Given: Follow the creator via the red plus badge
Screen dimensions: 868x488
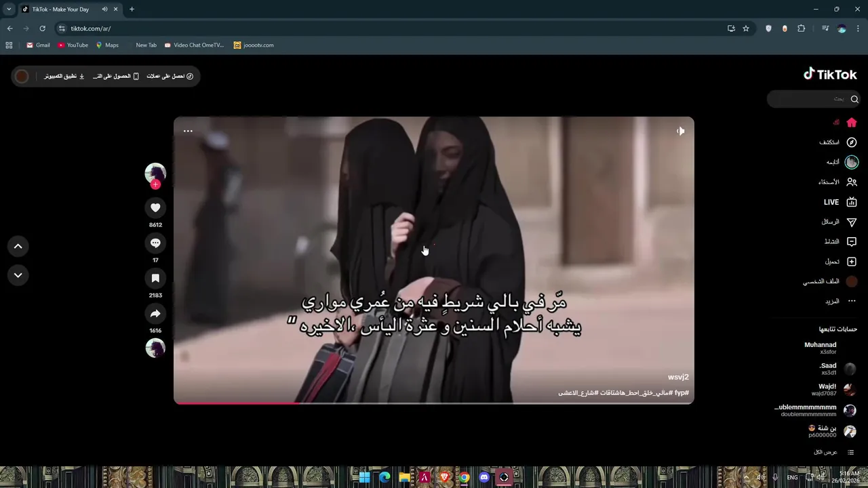Looking at the screenshot, I should pos(155,184).
